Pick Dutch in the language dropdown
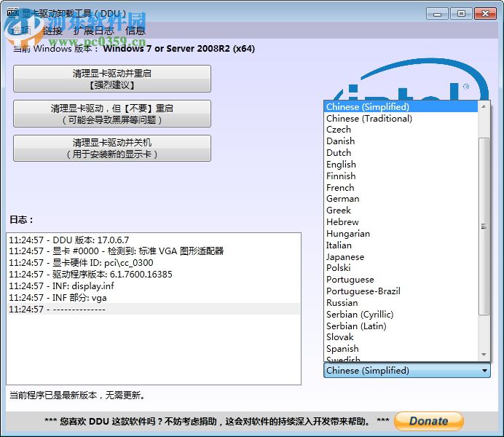The image size is (504, 437). point(401,153)
